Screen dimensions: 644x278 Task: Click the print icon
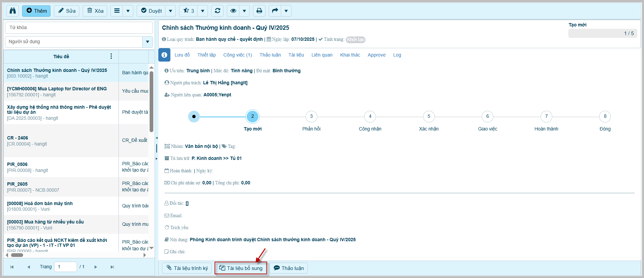pos(259,11)
